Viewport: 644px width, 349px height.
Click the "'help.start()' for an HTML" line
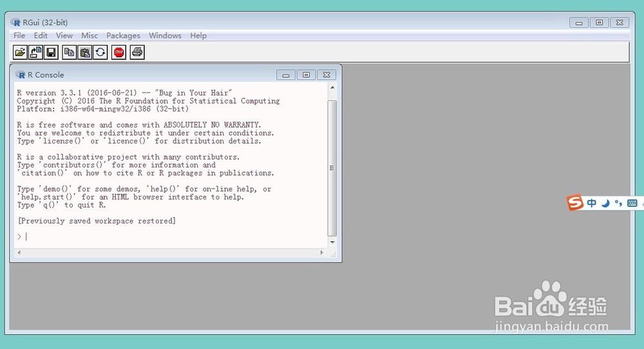coord(131,197)
